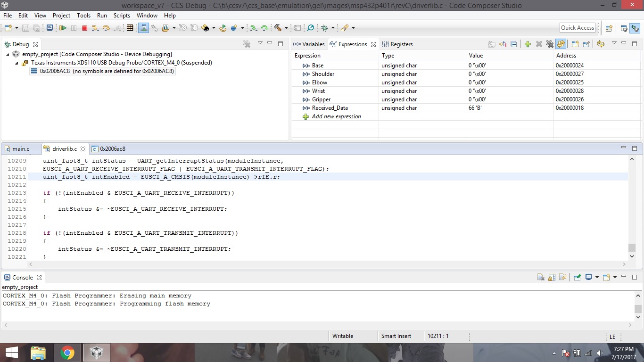The width and height of the screenshot is (644, 362).
Task: Click the 0x02006AC8 stack frame entry
Action: 103,71
